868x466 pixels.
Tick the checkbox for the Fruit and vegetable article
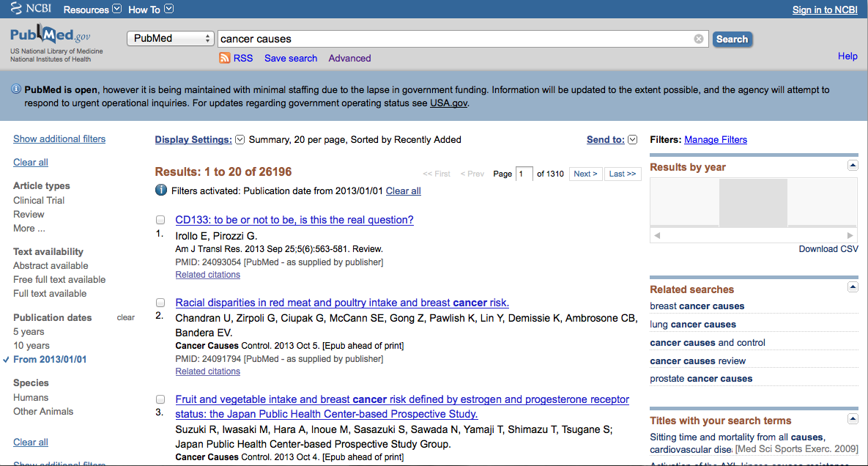click(160, 399)
